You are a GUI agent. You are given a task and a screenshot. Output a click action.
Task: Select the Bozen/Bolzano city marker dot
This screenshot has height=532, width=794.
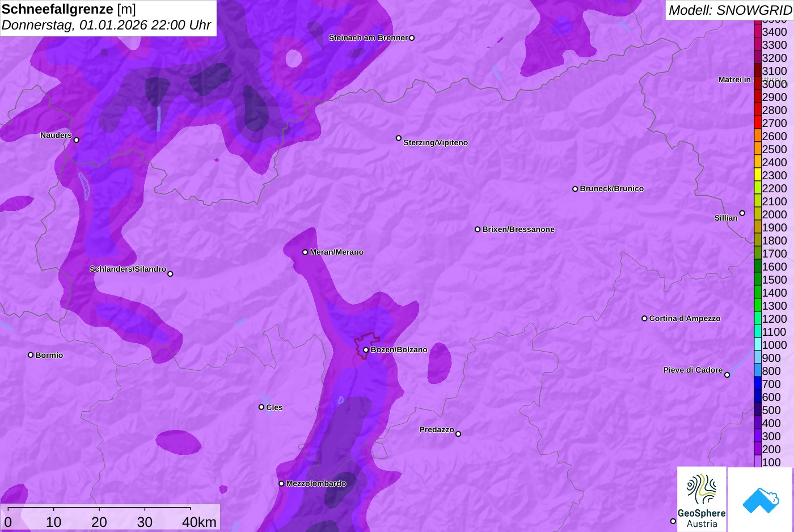pyautogui.click(x=366, y=350)
